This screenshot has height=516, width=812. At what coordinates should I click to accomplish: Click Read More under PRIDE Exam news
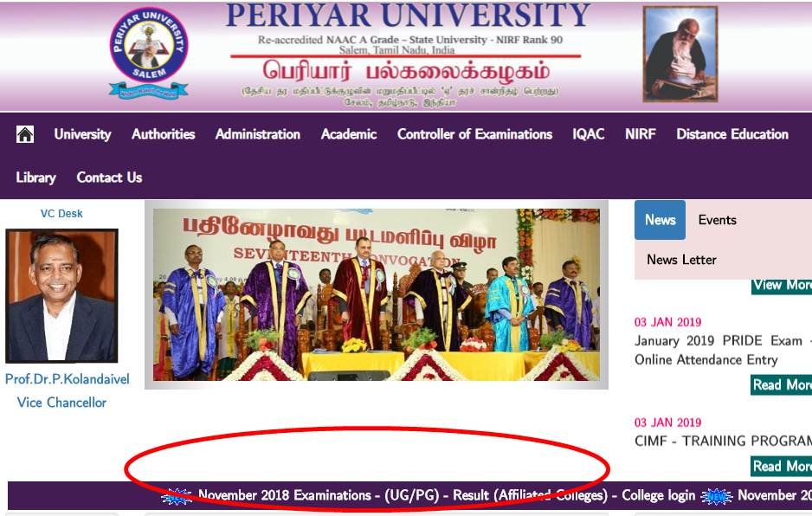tap(782, 385)
